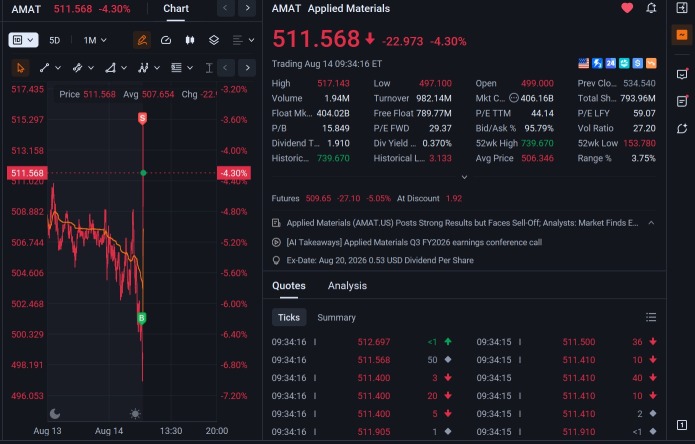Open sidebar panel with arrow box icon
695x444 pixels.
(682, 8)
